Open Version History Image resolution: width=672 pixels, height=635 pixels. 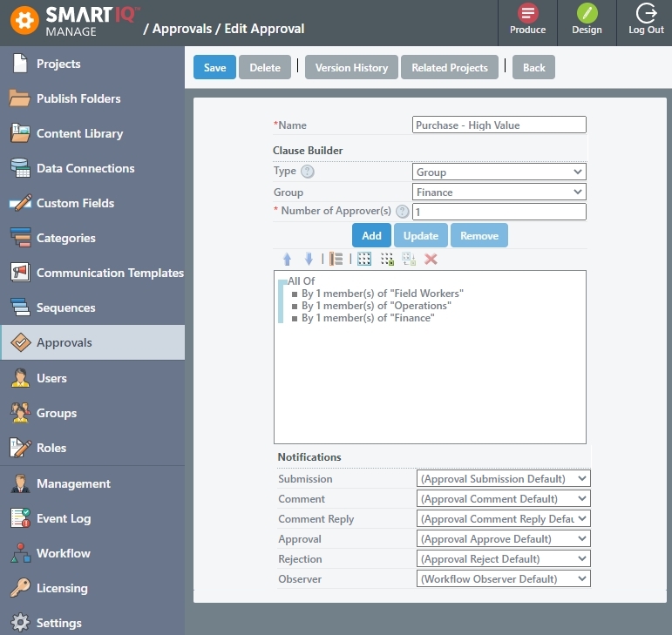click(351, 67)
